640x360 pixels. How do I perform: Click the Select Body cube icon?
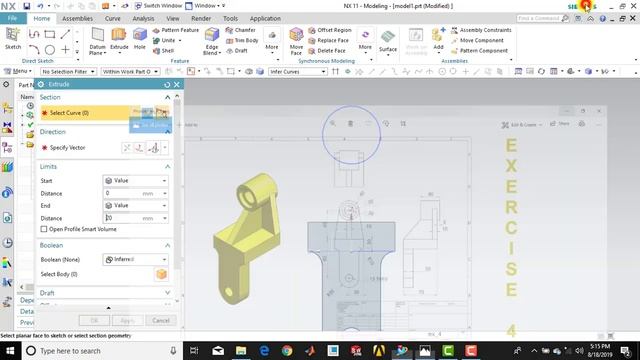(x=162, y=274)
